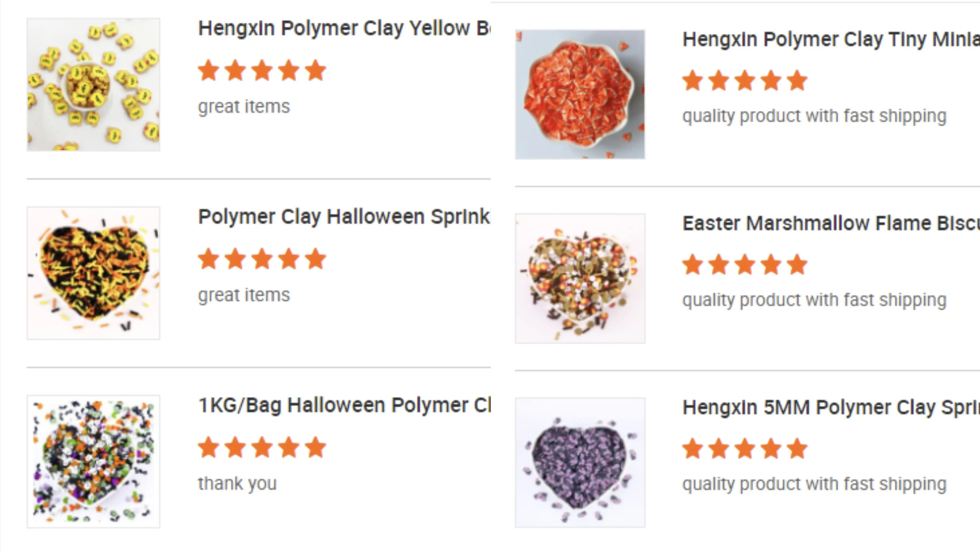The height and width of the screenshot is (552, 980).
Task: Click the purple heart sprinkles product image
Action: (x=580, y=462)
